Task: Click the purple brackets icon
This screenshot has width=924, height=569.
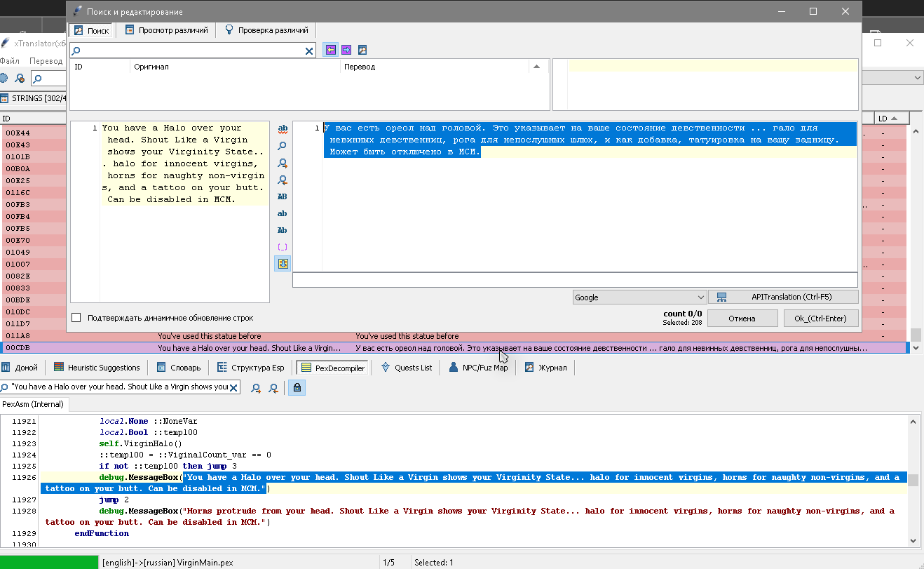Action: pyautogui.click(x=283, y=247)
